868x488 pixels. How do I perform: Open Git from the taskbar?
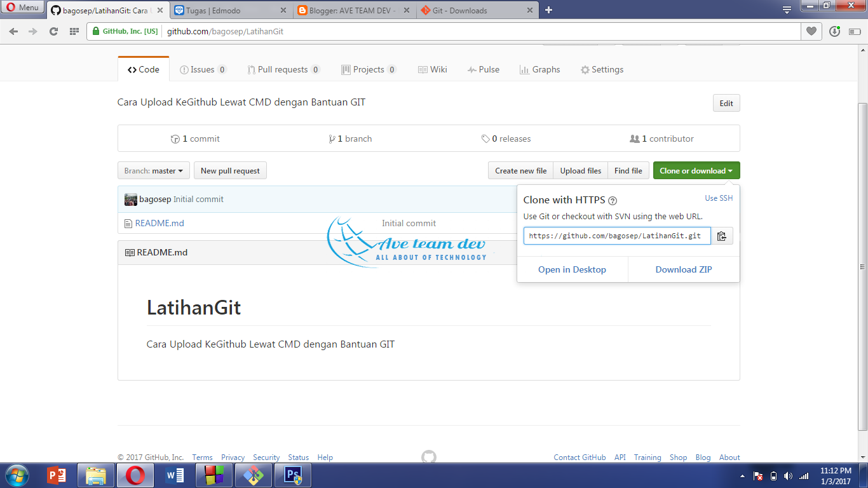[254, 475]
